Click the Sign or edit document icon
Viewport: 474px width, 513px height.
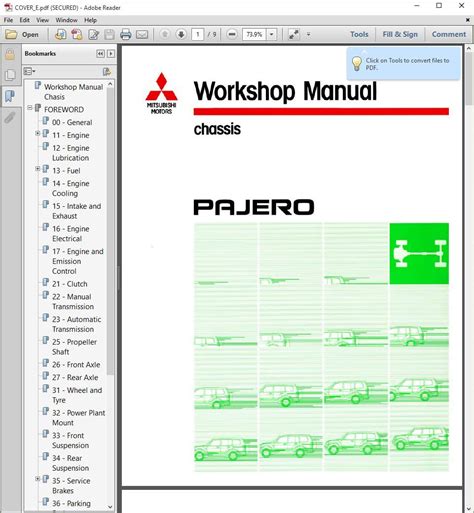tap(93, 34)
